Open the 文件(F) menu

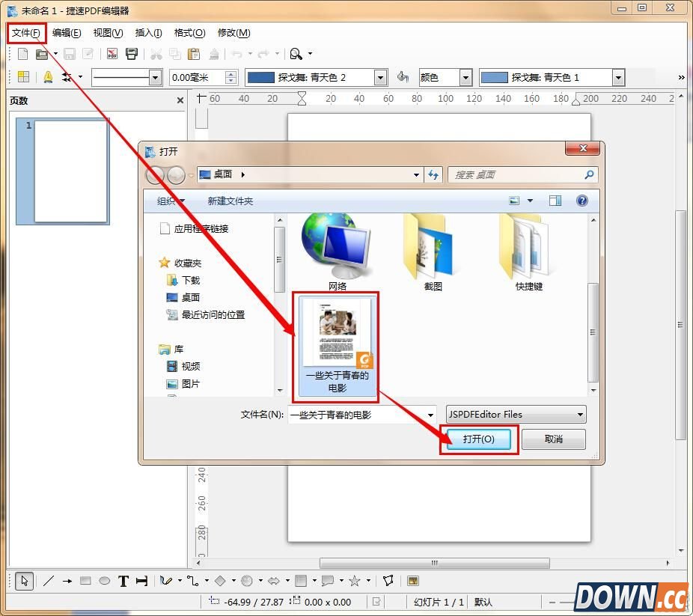tap(26, 33)
